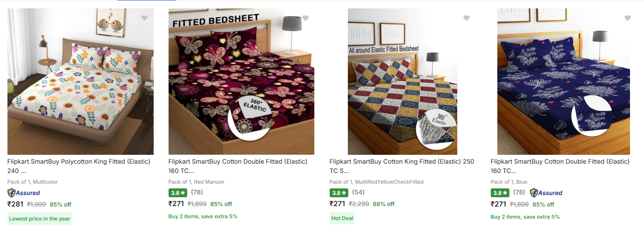The image size is (644, 235).
Task: Click Assured badge on the Blue bedsheet
Action: 546,193
